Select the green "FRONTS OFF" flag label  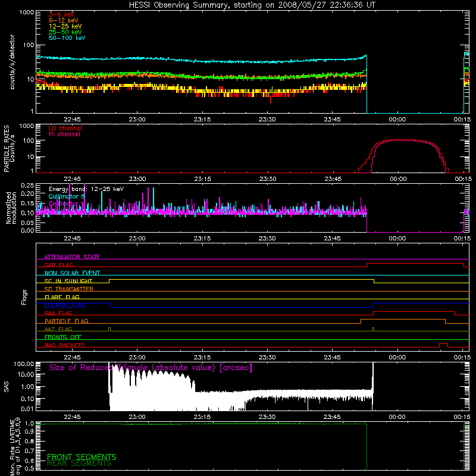pyautogui.click(x=63, y=337)
